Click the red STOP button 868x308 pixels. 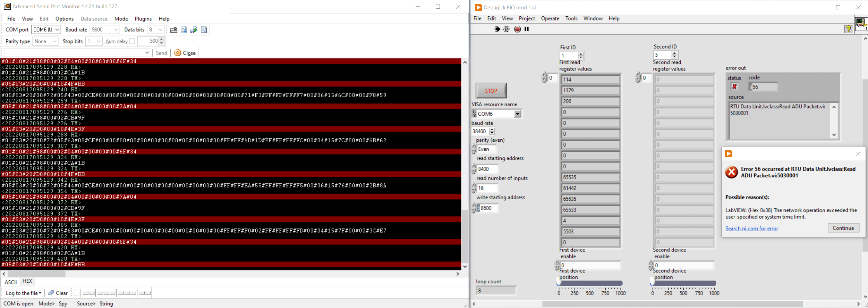pyautogui.click(x=491, y=91)
